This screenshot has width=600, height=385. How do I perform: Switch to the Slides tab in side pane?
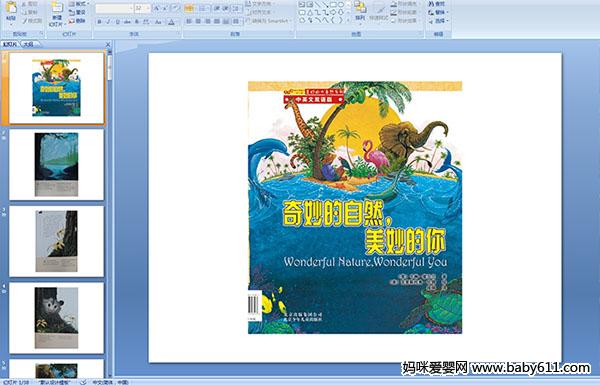coord(10,44)
